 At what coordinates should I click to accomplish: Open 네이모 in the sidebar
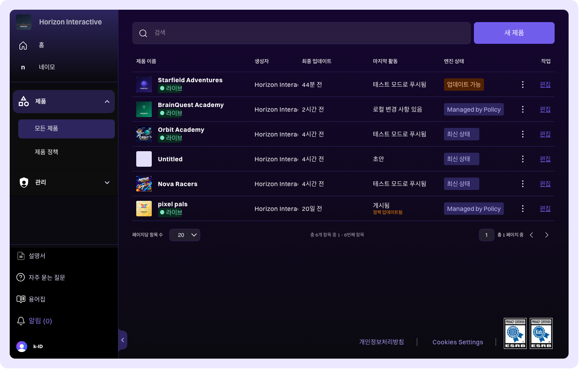(47, 67)
